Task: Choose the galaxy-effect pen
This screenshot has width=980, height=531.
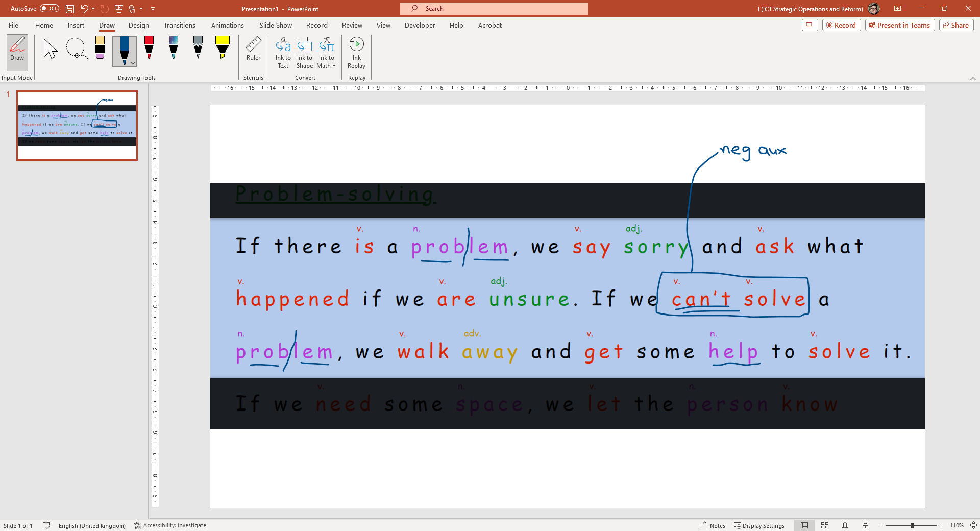Action: 174,49
